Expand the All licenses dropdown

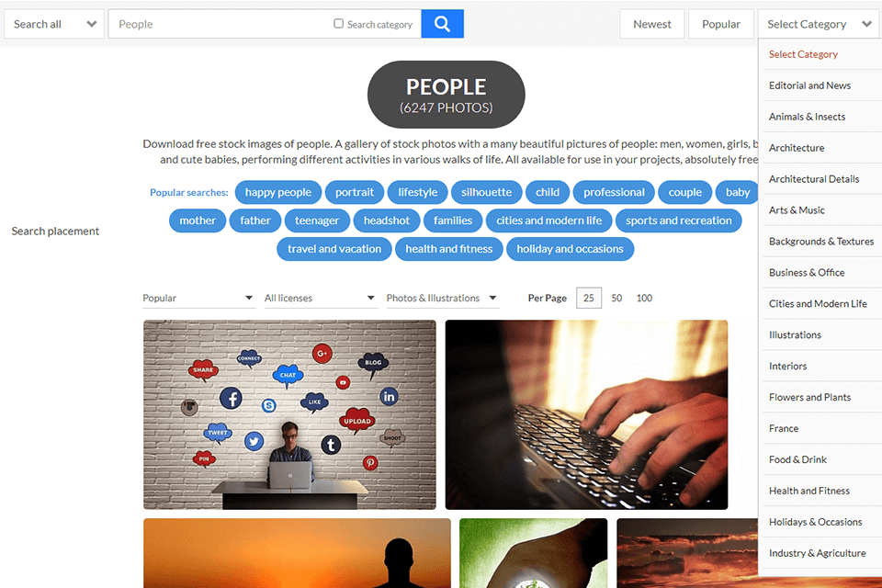click(x=320, y=299)
